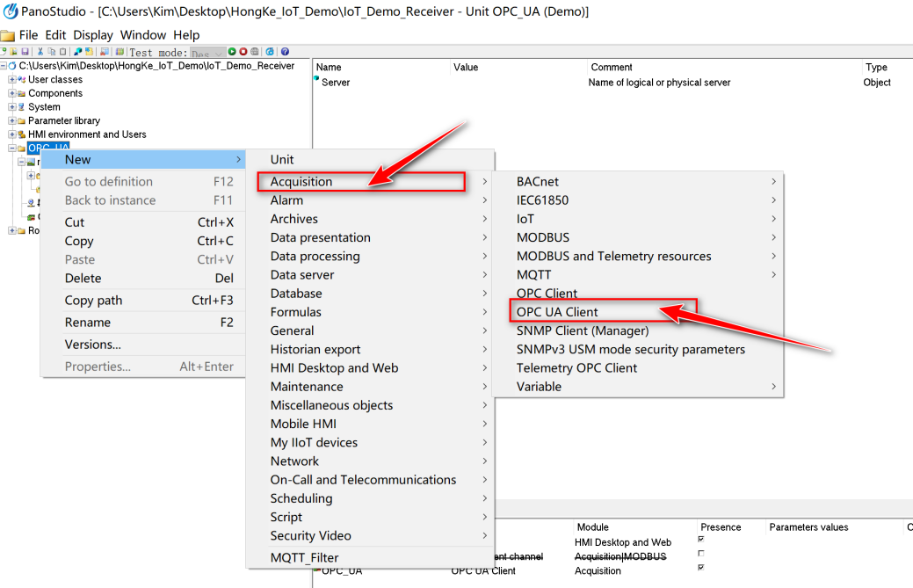Click the Comment column header
The height and width of the screenshot is (588, 913).
coord(612,67)
